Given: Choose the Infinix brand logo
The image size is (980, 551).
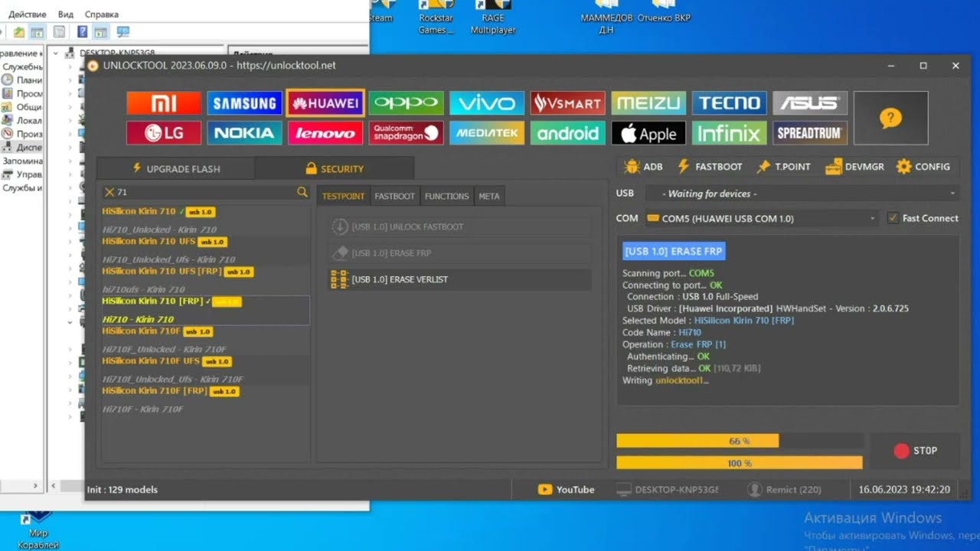Looking at the screenshot, I should pyautogui.click(x=730, y=133).
